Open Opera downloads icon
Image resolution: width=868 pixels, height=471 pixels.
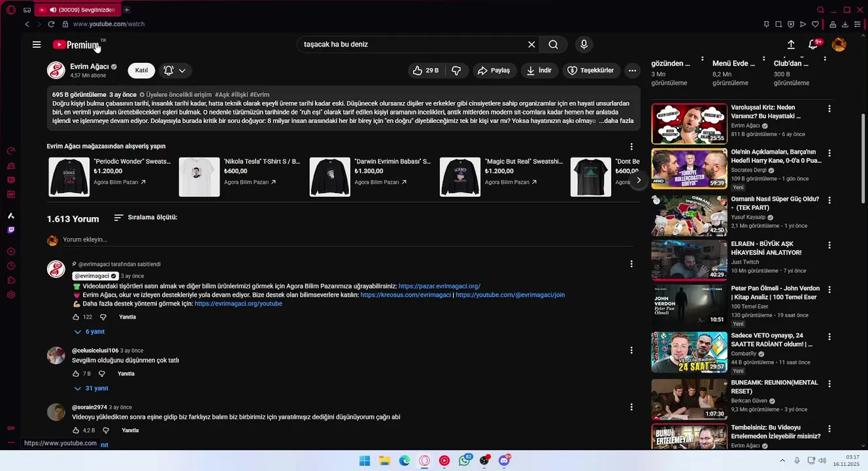[845, 24]
